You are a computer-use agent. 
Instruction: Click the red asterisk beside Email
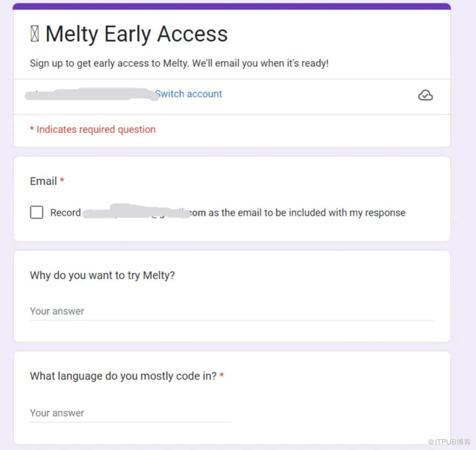tap(62, 181)
